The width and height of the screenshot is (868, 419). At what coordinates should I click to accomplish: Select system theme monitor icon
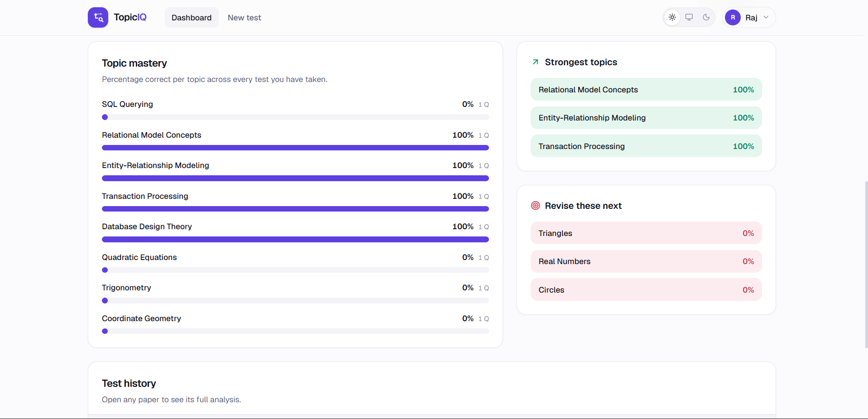tap(689, 17)
